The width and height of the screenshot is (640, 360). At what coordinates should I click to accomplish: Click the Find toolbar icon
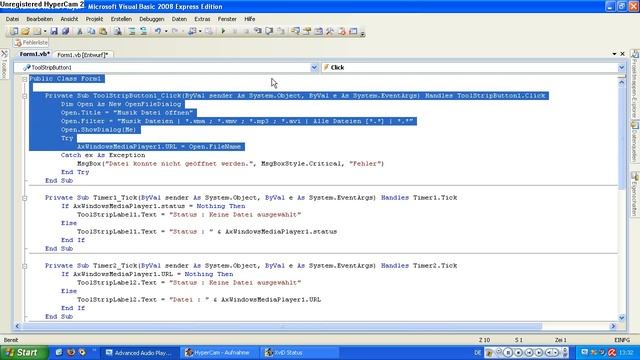point(118,31)
